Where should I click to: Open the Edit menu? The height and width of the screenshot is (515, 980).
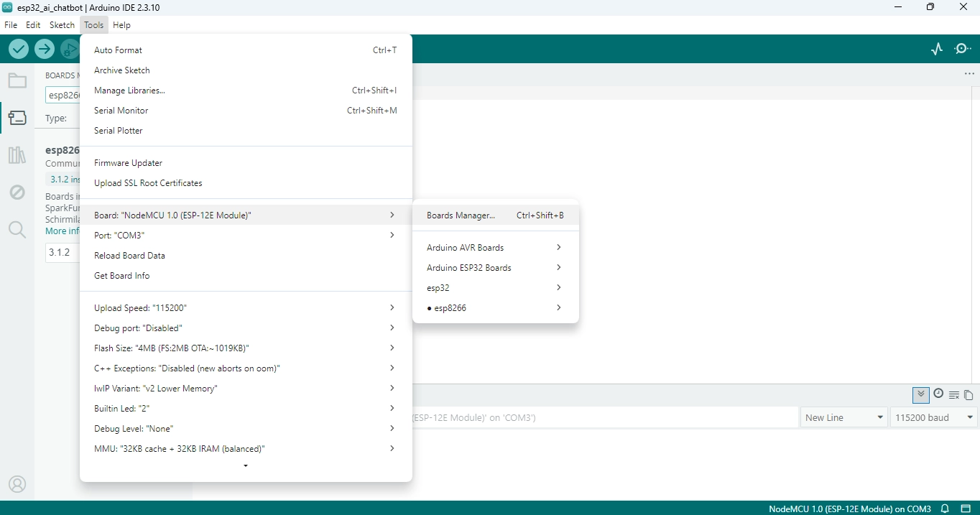click(33, 24)
